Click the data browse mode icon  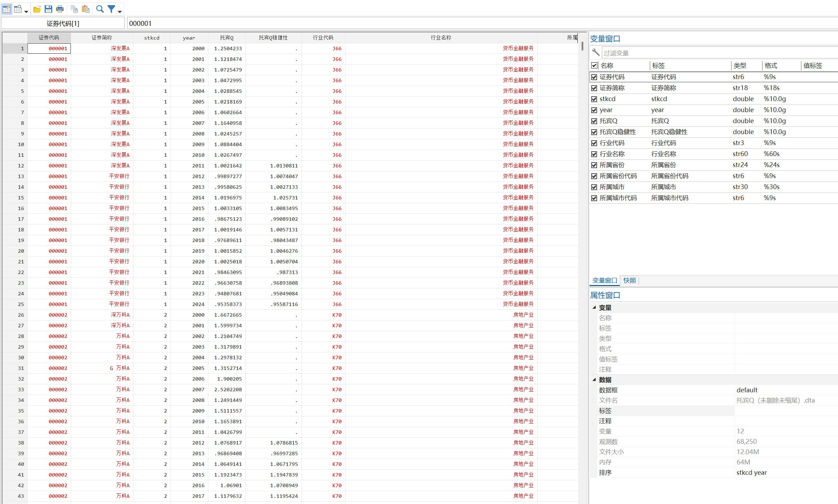[x=18, y=9]
